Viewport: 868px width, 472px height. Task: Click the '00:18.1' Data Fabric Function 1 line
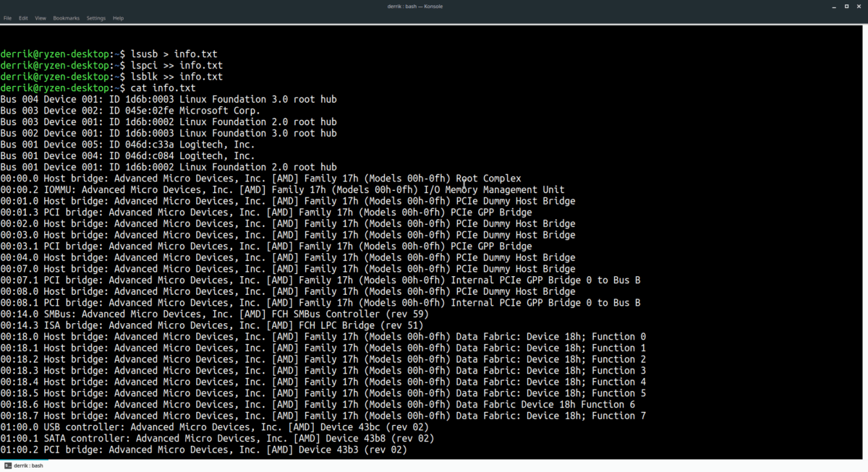(323, 348)
